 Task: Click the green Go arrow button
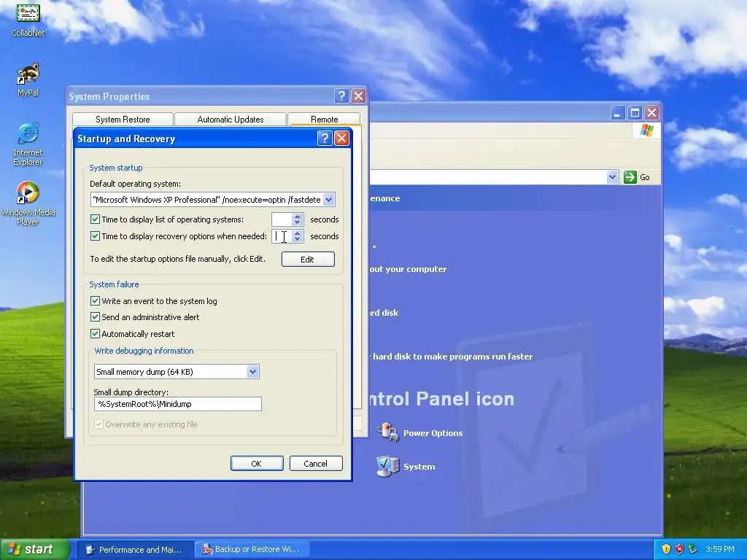point(630,177)
